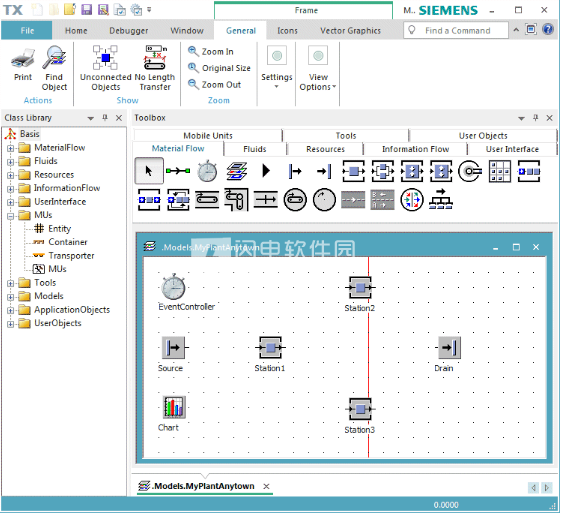The image size is (561, 515).
Task: Open the Information Flow toolbox tab
Action: pyautogui.click(x=415, y=149)
